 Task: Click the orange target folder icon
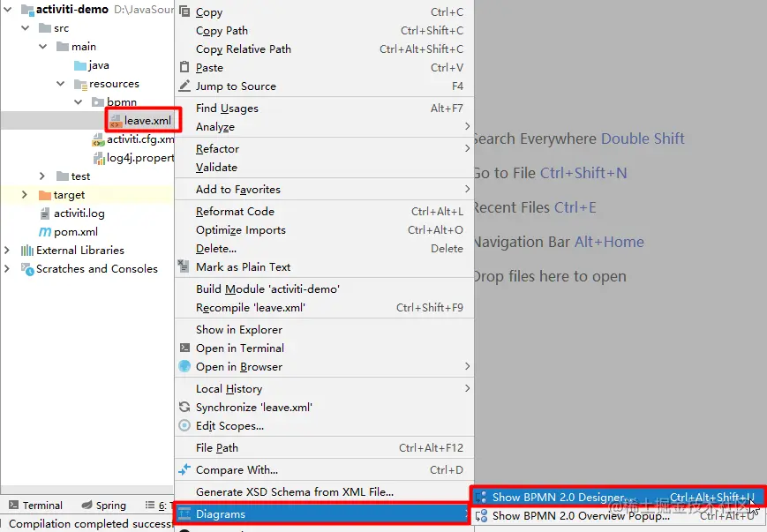coord(45,195)
